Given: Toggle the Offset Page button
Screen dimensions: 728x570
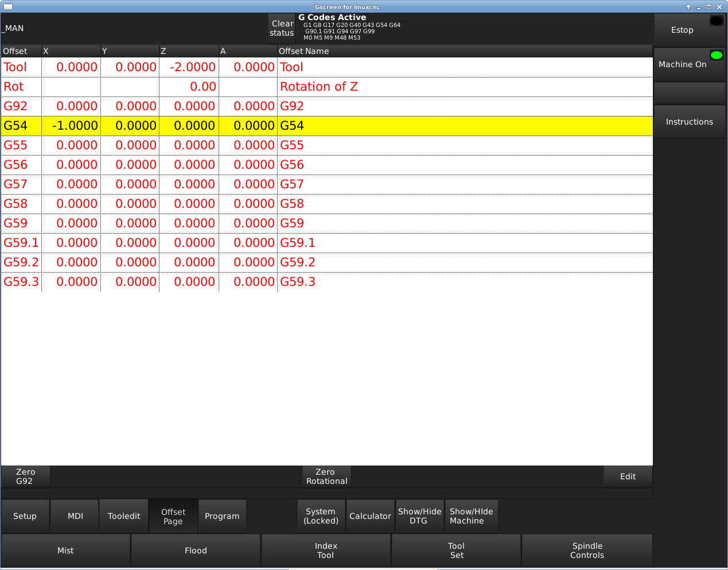Looking at the screenshot, I should (x=173, y=516).
